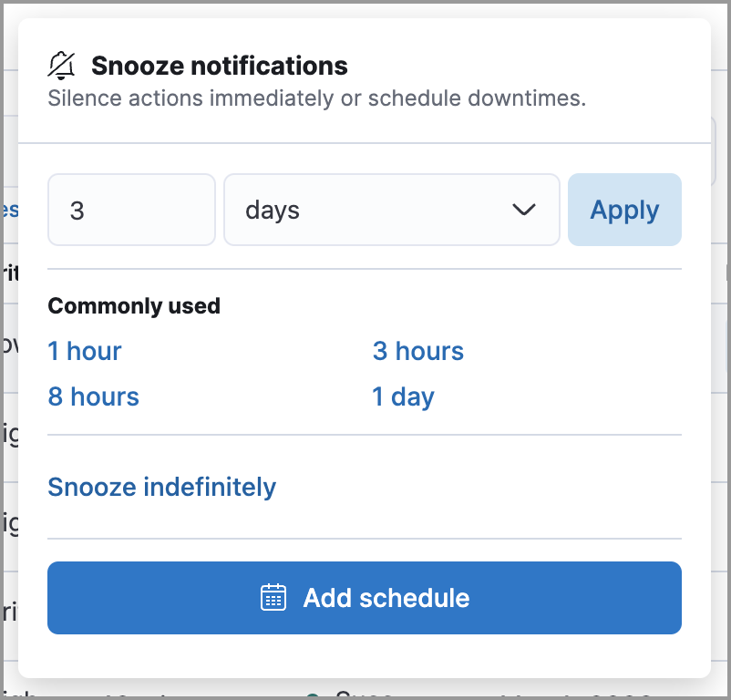Click the divider below the Apply row
Viewport: 731px width, 700px height.
[x=365, y=267]
